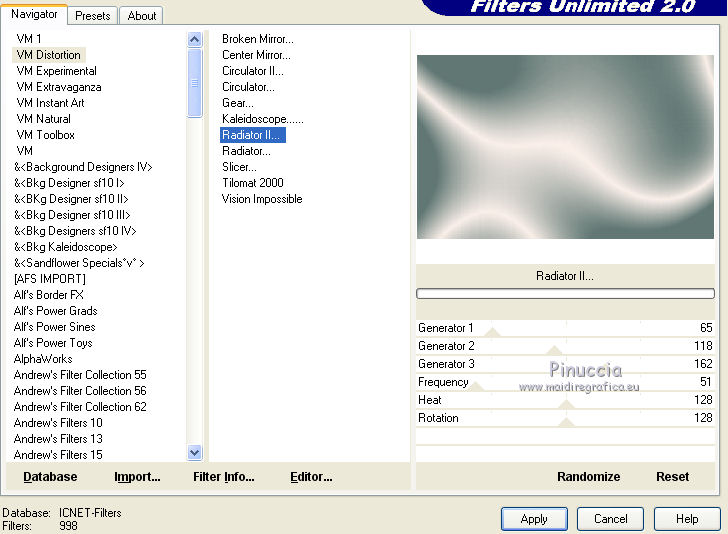Click the scroll down arrow in category list
The image size is (728, 534).
pyautogui.click(x=195, y=452)
